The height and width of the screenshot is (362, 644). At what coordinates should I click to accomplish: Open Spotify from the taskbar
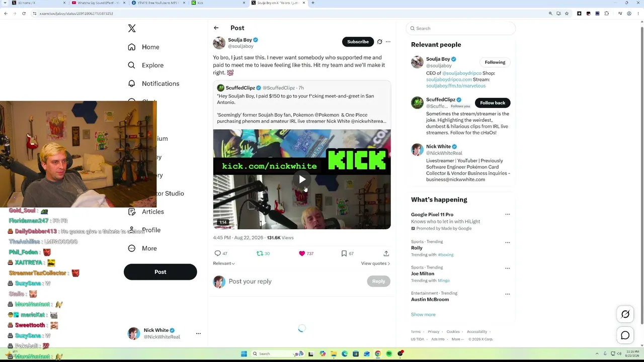pyautogui.click(x=389, y=354)
